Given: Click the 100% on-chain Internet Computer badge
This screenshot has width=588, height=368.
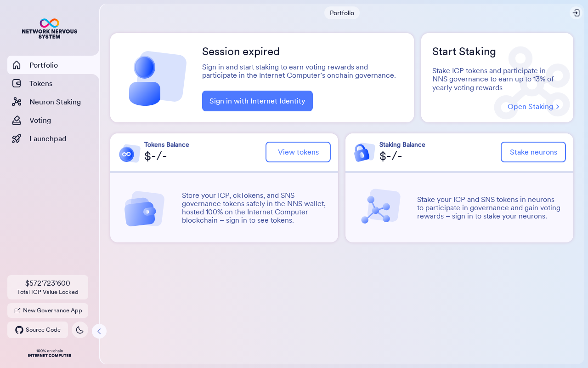Looking at the screenshot, I should pos(50,353).
